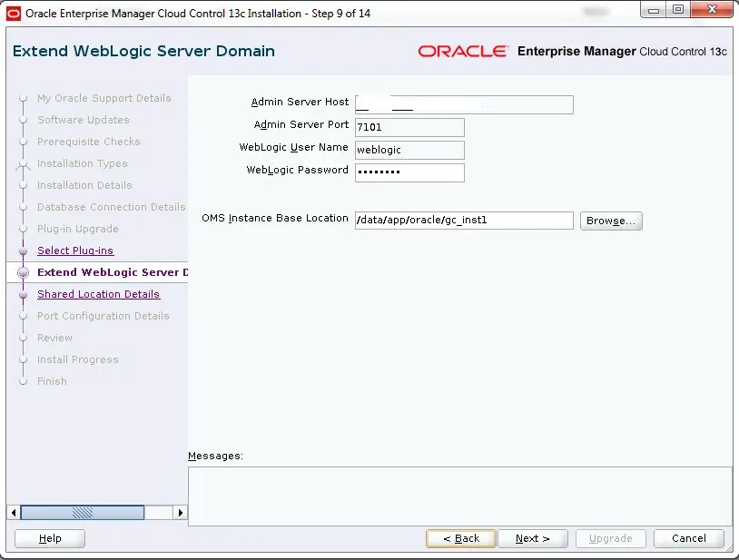This screenshot has height=560, width=739.
Task: Click the Admin Server Host input field
Action: 464,104
